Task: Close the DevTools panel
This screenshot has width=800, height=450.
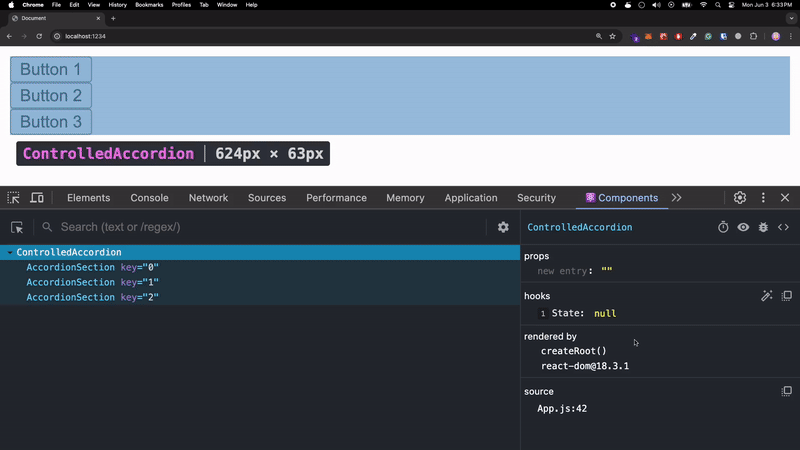Action: [785, 197]
